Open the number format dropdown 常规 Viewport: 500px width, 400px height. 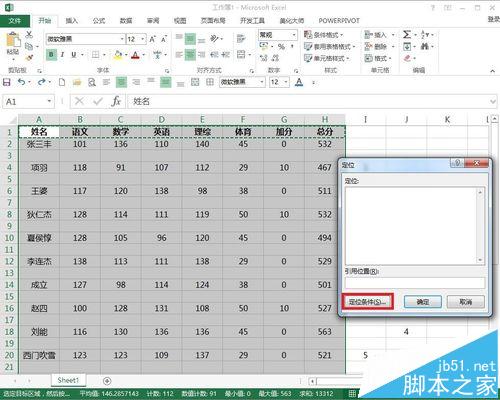tap(294, 35)
